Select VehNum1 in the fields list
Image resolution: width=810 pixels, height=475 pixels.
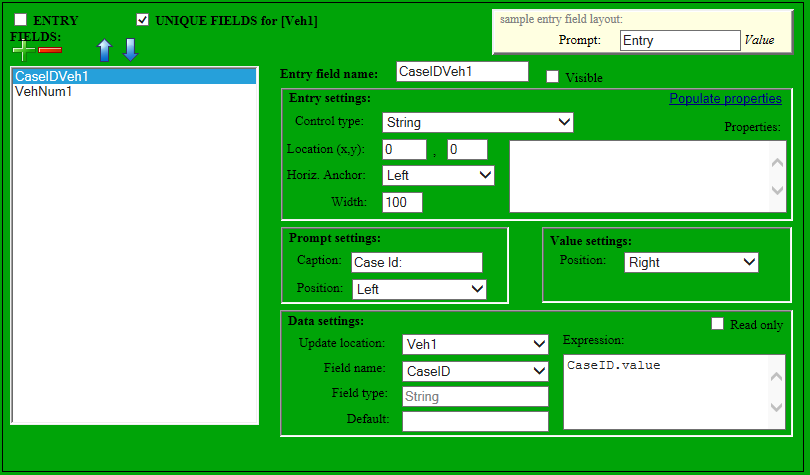point(43,91)
